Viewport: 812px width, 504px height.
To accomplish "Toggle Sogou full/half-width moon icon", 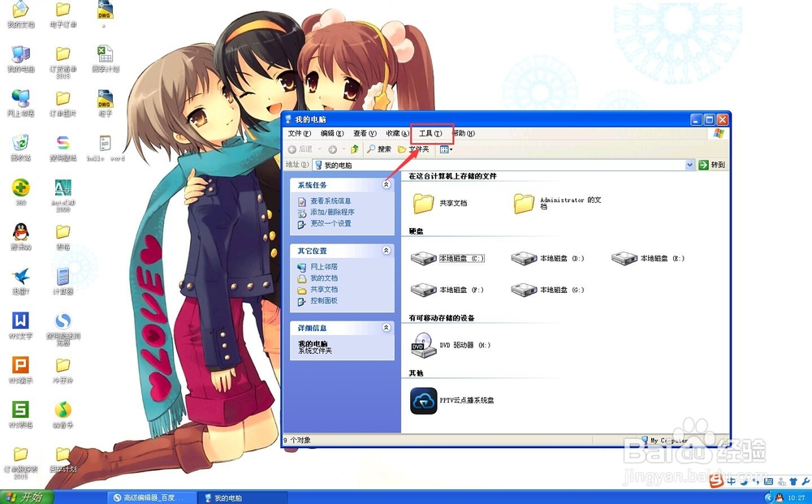I will (744, 482).
